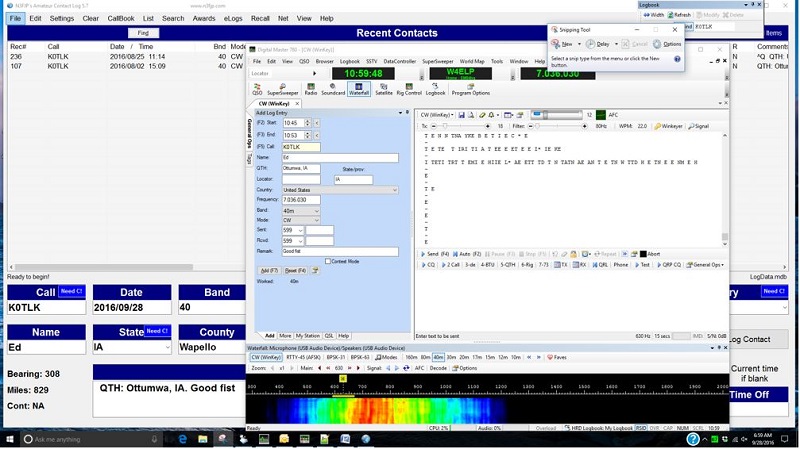Open the State dropdown in the N3FJP log
The image size is (800, 449).
(x=167, y=347)
